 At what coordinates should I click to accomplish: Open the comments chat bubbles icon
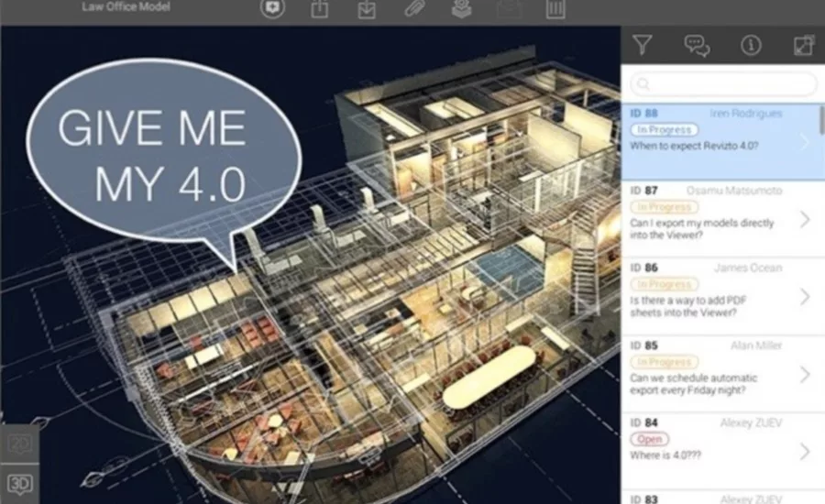click(x=698, y=45)
